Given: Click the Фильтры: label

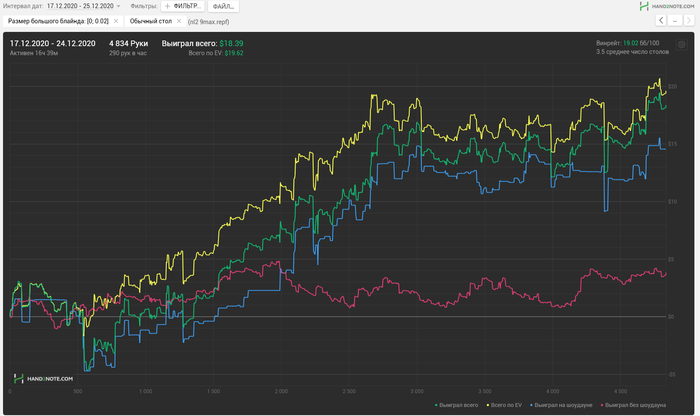Looking at the screenshot, I should click(144, 6).
